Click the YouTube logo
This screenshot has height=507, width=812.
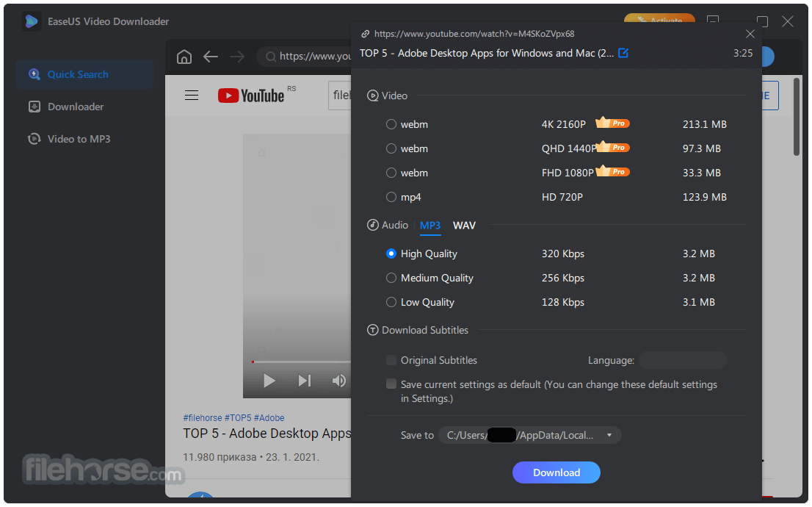[x=251, y=96]
